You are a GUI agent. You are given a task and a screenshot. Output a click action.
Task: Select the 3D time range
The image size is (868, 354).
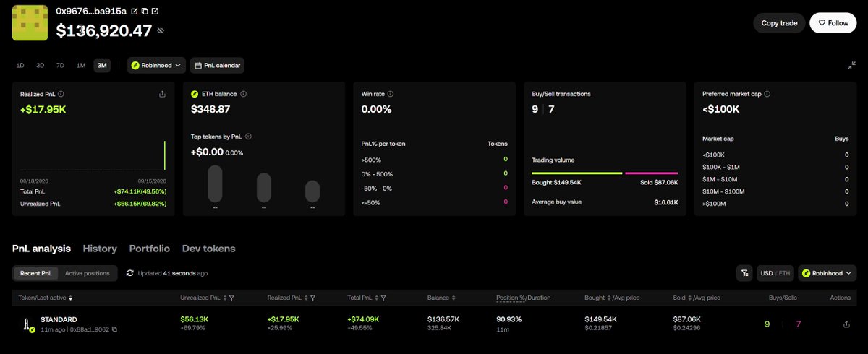click(41, 65)
